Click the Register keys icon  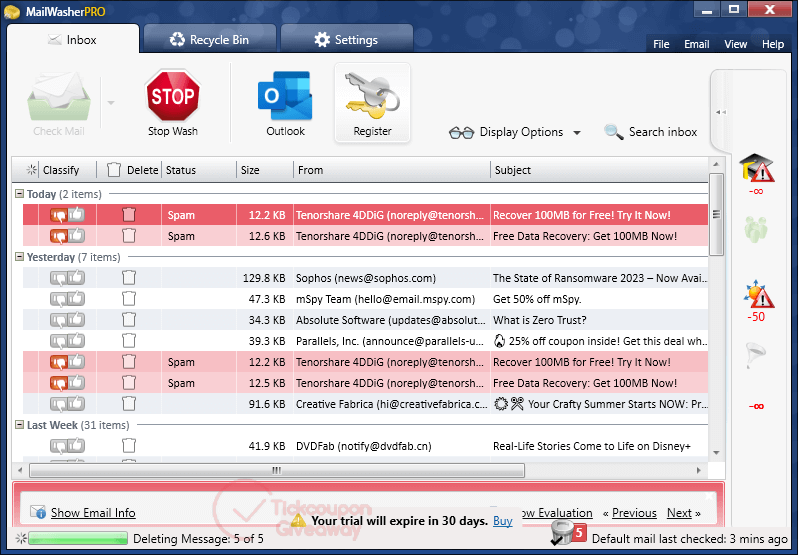[x=372, y=97]
